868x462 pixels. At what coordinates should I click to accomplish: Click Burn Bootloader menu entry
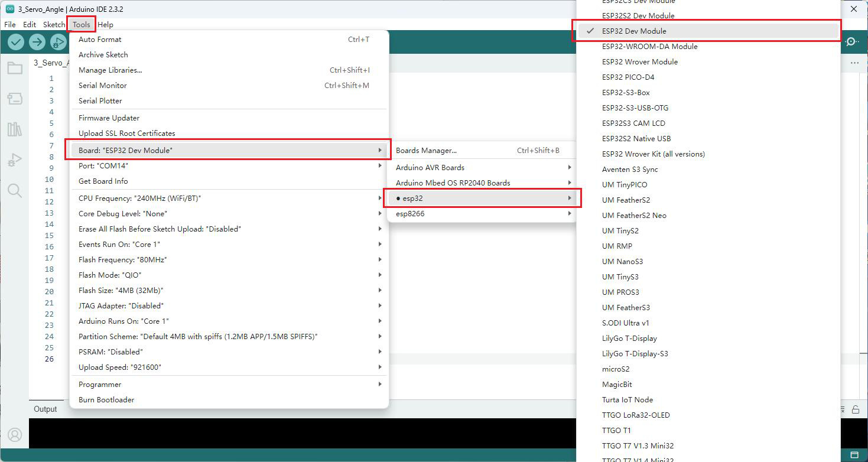pyautogui.click(x=229, y=400)
